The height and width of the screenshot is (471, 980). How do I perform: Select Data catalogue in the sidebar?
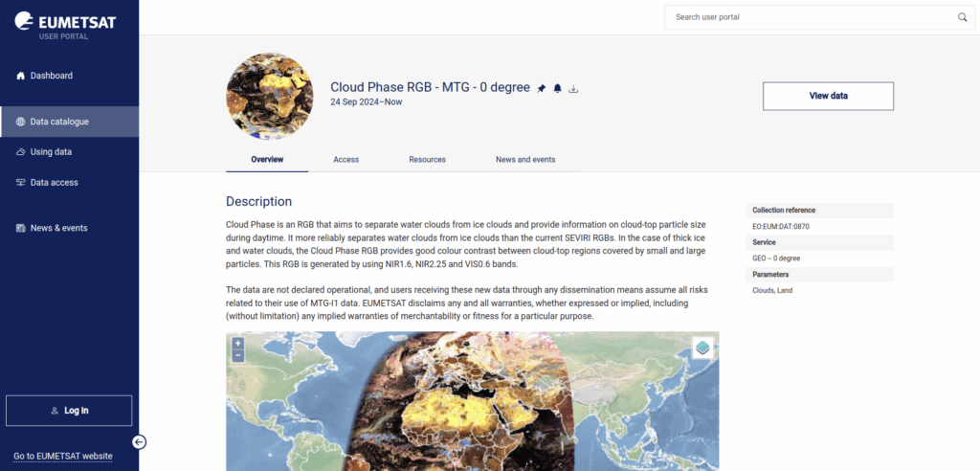59,122
